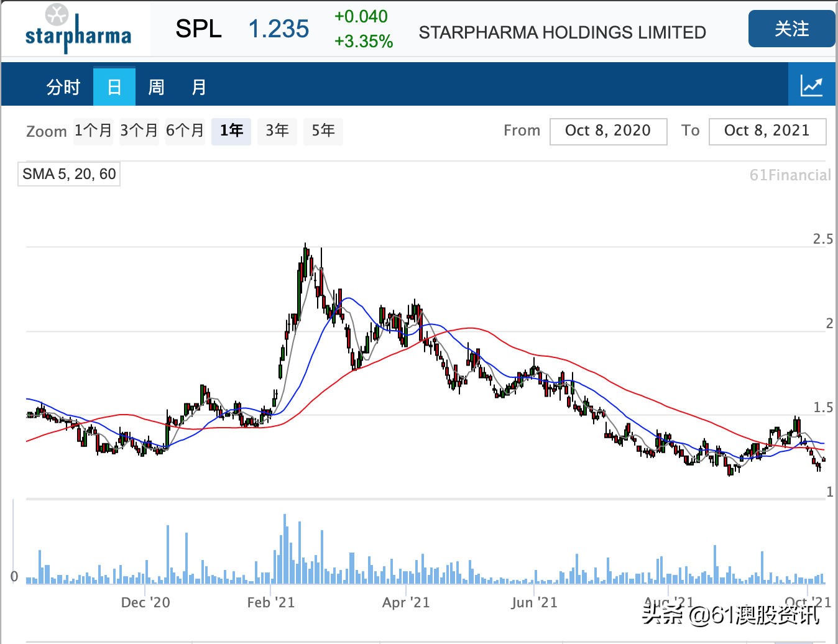
Task: Edit the From date Oct 8, 2020
Action: (608, 131)
